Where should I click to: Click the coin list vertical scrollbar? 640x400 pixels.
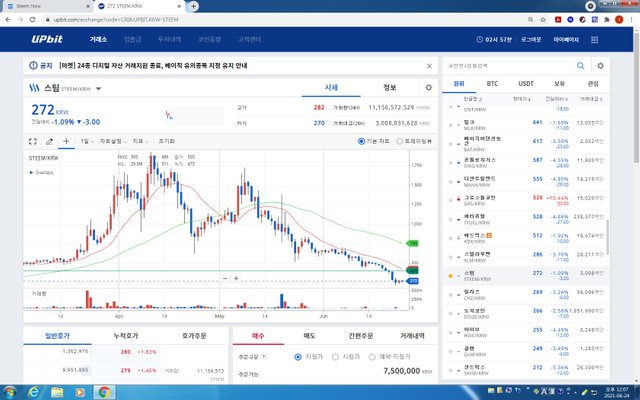click(x=607, y=238)
